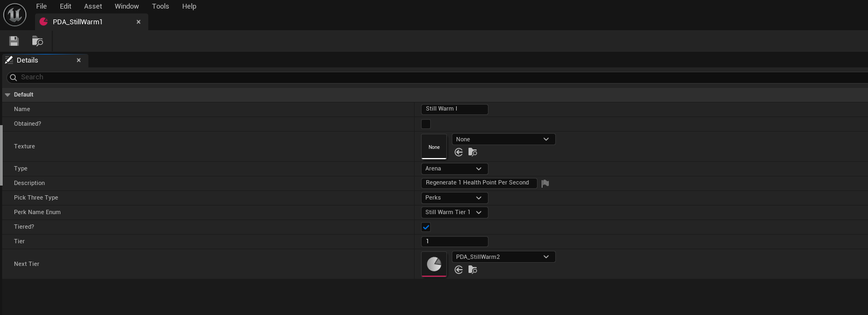Use selected asset arrow icon for Next Tier

(x=459, y=270)
